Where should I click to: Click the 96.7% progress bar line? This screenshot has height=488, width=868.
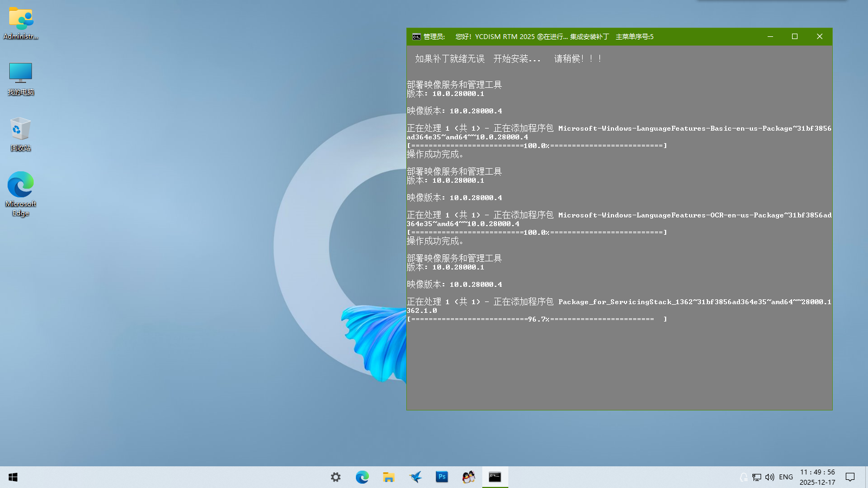[x=537, y=319]
